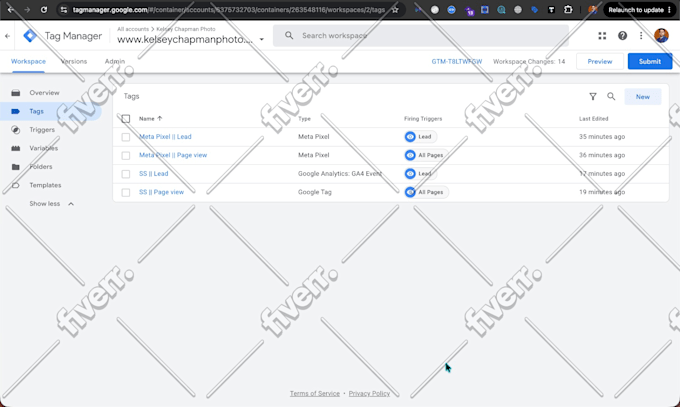Click Lead trigger chip for SS || Lead
The width and height of the screenshot is (680, 407).
coord(420,174)
